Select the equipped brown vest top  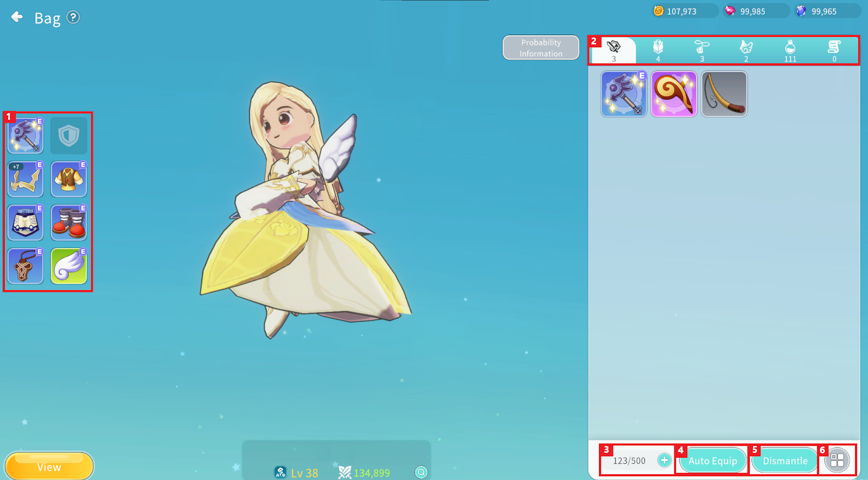click(69, 179)
